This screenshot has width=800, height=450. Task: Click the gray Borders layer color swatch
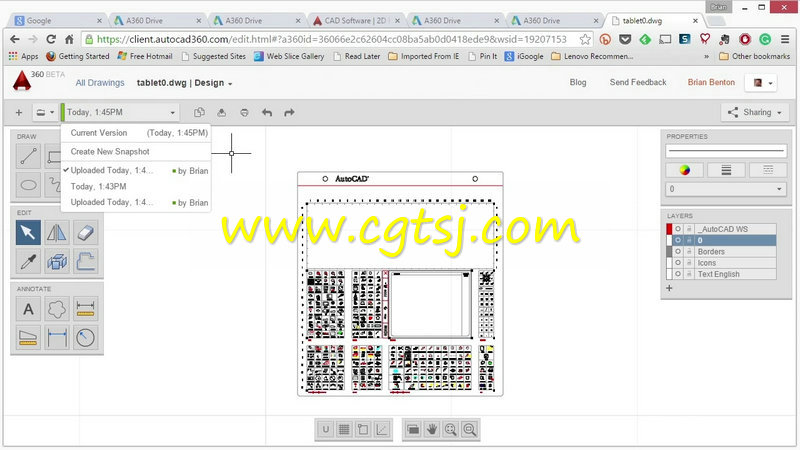tap(669, 252)
